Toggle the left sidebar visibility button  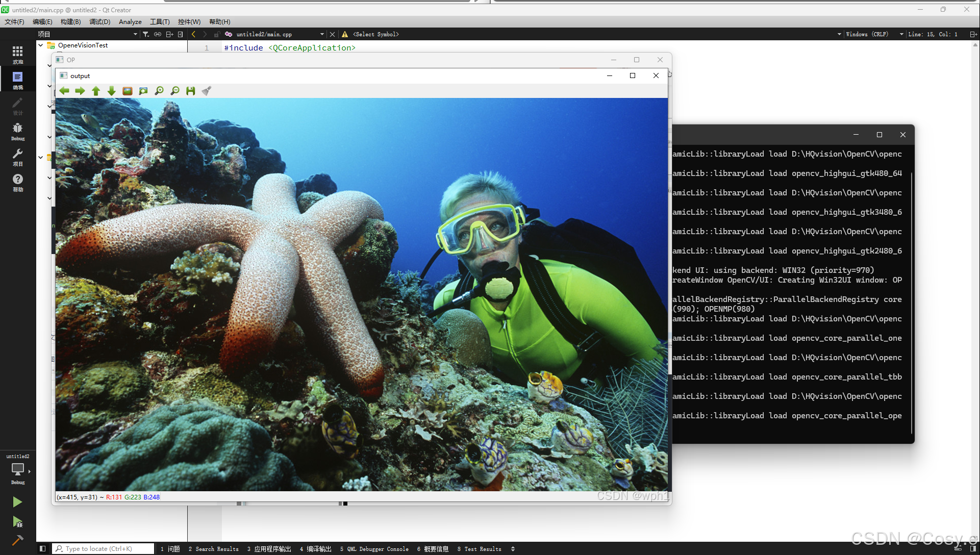pyautogui.click(x=43, y=549)
